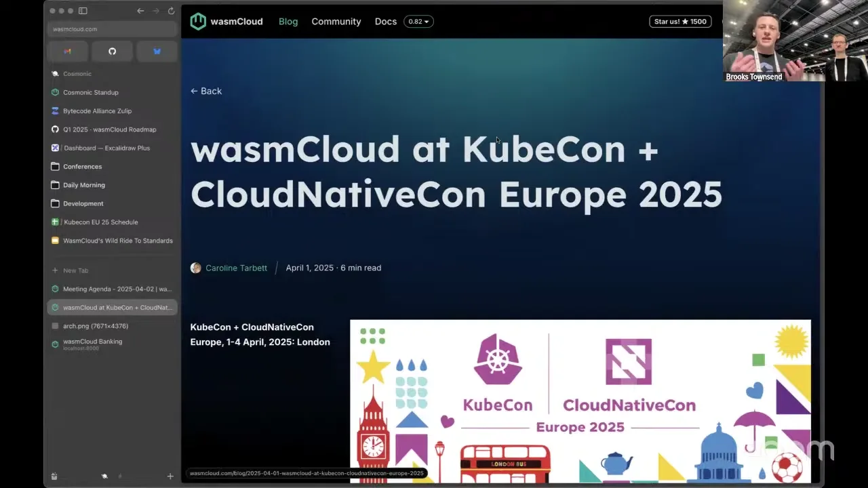Click the New Tab button
This screenshot has width=868, height=488.
[113, 270]
